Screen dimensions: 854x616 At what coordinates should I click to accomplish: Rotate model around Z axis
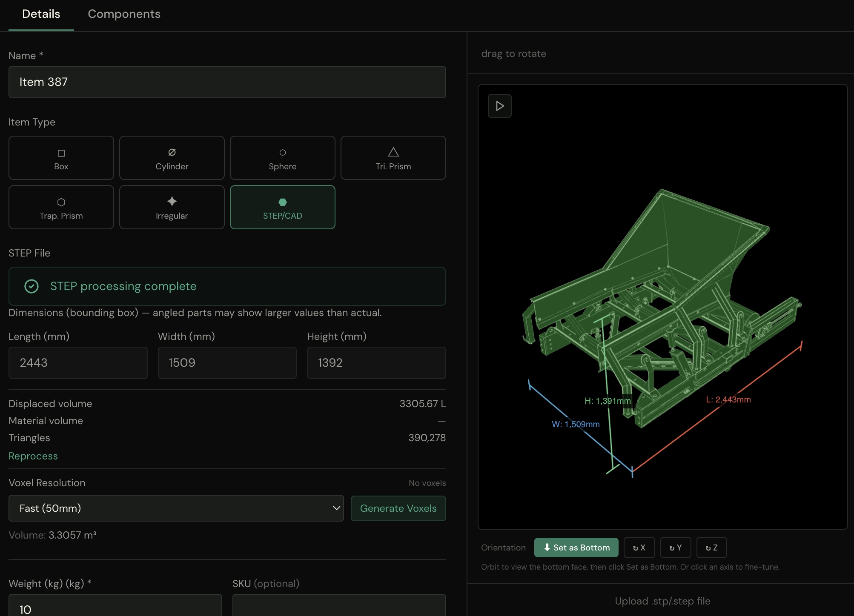(712, 548)
